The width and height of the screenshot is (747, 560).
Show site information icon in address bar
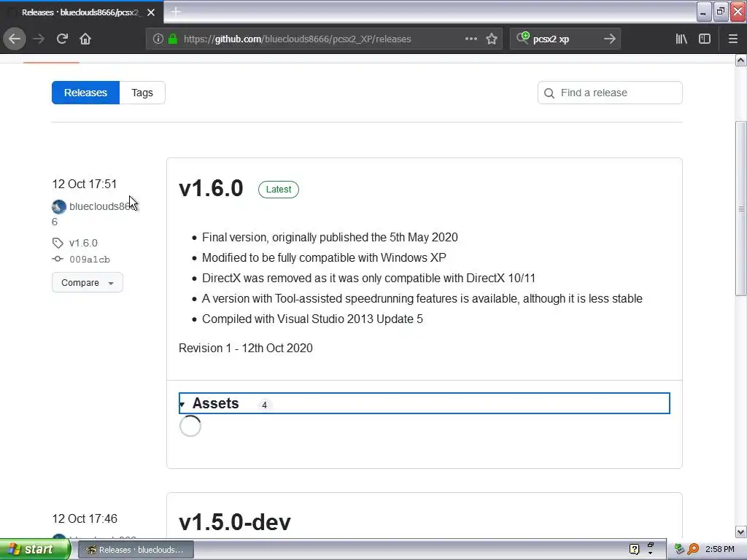(158, 39)
